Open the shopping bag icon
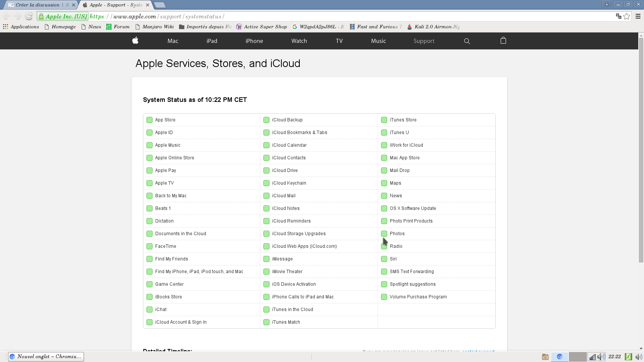This screenshot has height=362, width=644. 503,41
